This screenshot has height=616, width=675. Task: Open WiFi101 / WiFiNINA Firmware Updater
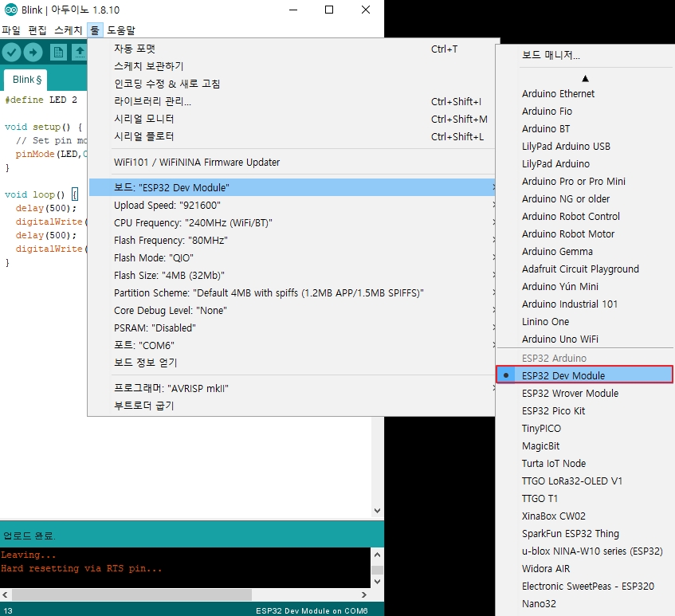(x=292, y=163)
